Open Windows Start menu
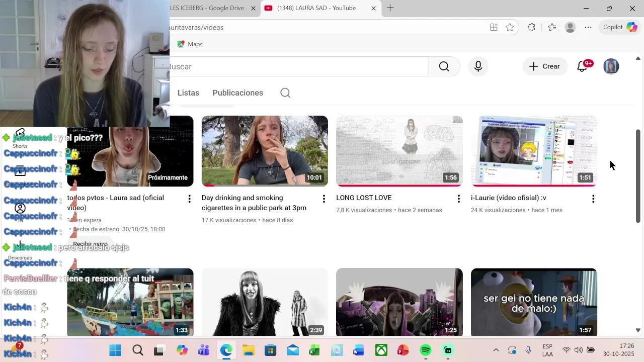 115,350
